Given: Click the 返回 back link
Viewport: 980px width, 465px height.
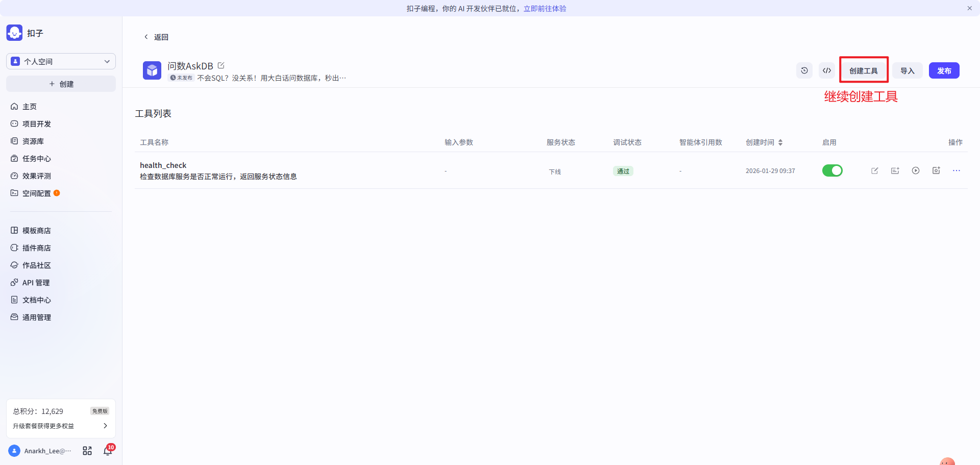Looking at the screenshot, I should pos(156,37).
